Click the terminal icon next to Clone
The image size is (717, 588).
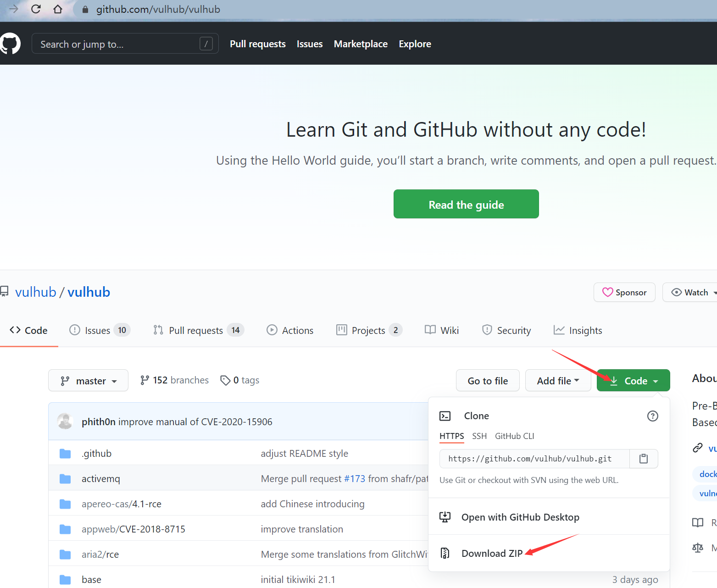[445, 416]
